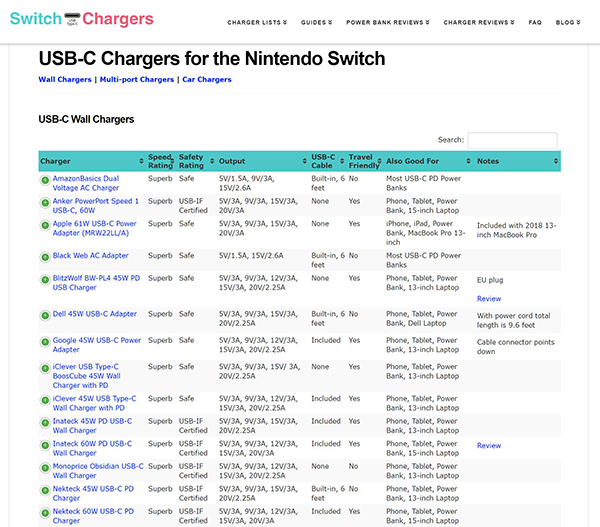Expand the Apple 61W USB-C Power Adapter row icon
The width and height of the screenshot is (600, 527).
45,225
